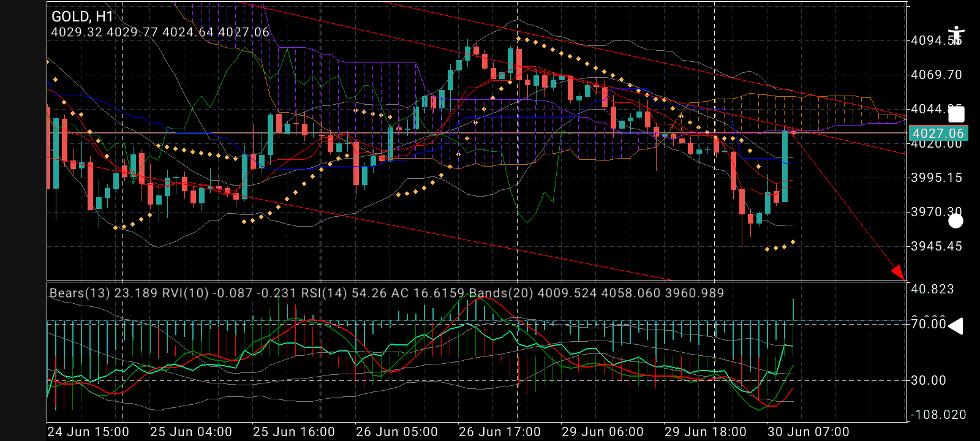Tap the 40.823 indicator scale value
This screenshot has width=980, height=441.
pos(932,289)
